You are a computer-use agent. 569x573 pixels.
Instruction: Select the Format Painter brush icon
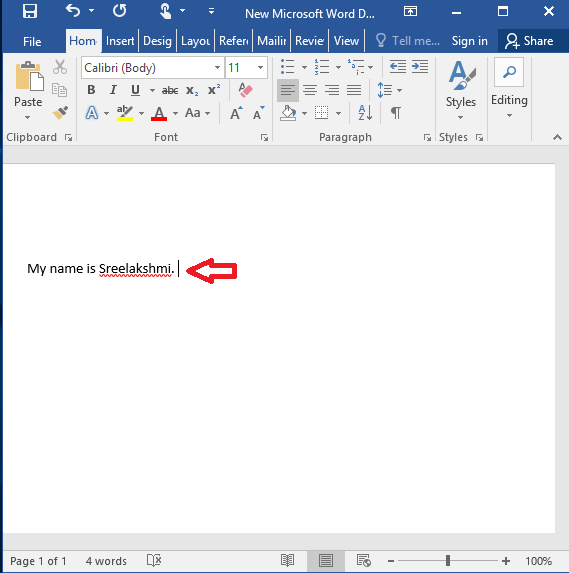click(60, 113)
